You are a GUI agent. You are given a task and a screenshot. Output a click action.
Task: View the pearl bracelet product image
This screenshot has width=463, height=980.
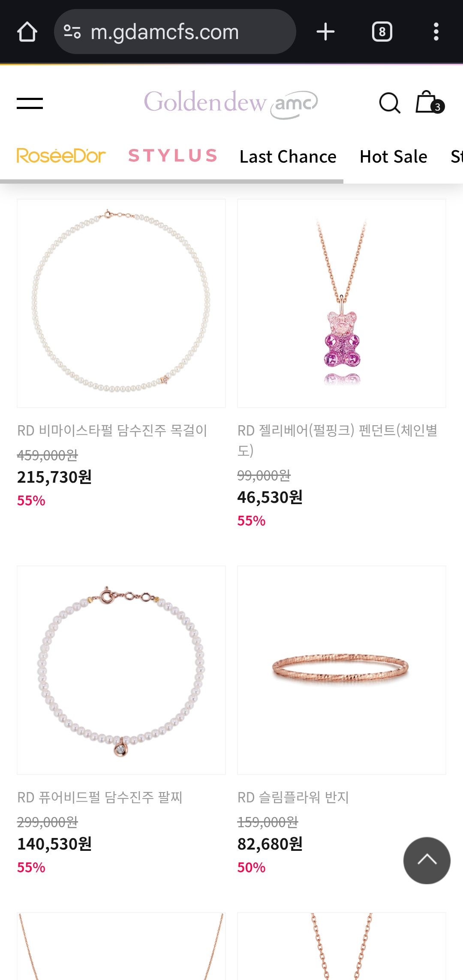point(121,670)
